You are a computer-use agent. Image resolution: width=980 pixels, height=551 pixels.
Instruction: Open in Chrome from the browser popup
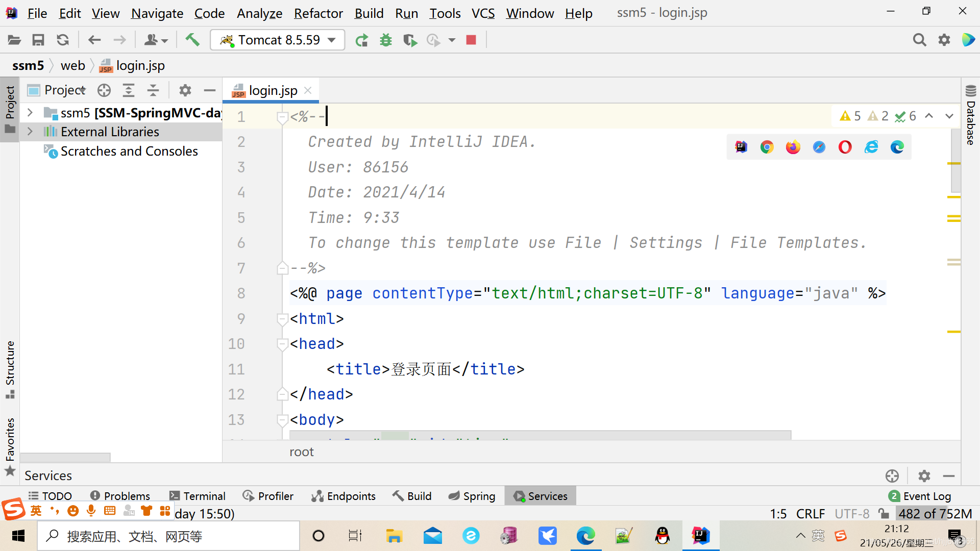tap(767, 147)
